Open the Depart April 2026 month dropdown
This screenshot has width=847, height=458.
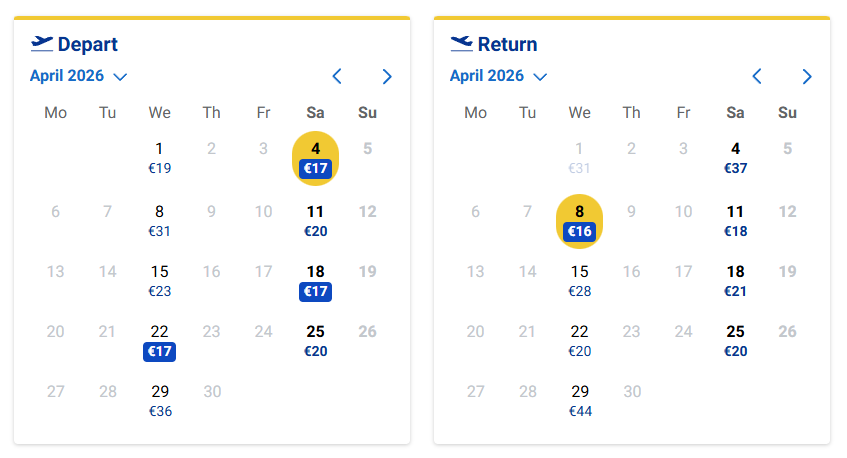pos(78,76)
